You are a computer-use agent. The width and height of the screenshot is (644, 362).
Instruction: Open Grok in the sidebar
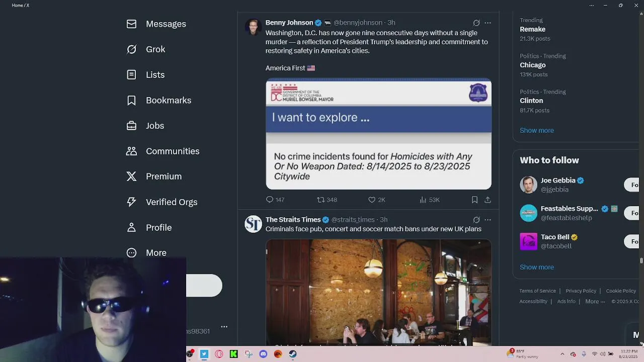pos(146,49)
